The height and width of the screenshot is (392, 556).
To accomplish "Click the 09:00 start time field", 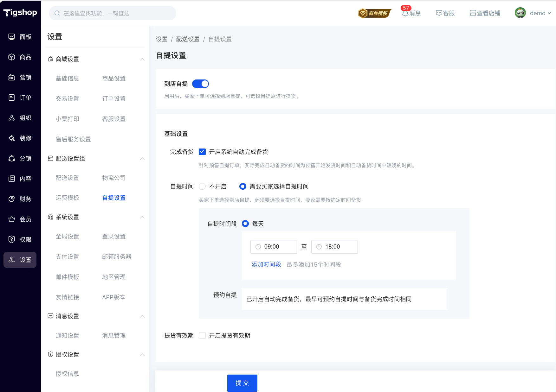I will tap(274, 247).
